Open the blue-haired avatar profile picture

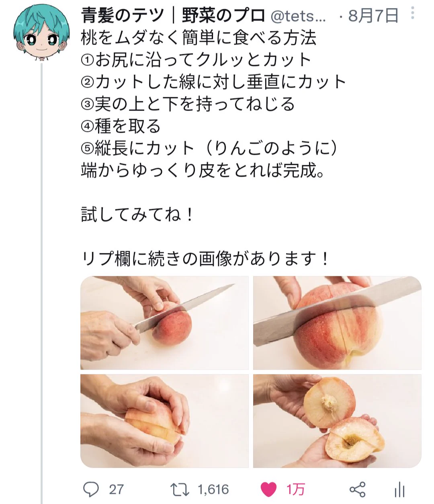pos(41,34)
